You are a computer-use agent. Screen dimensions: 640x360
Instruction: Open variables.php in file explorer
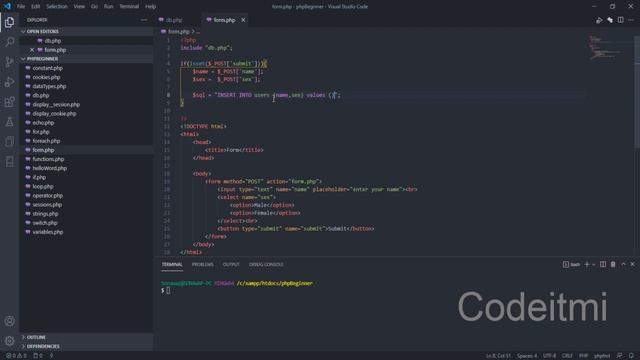point(48,232)
